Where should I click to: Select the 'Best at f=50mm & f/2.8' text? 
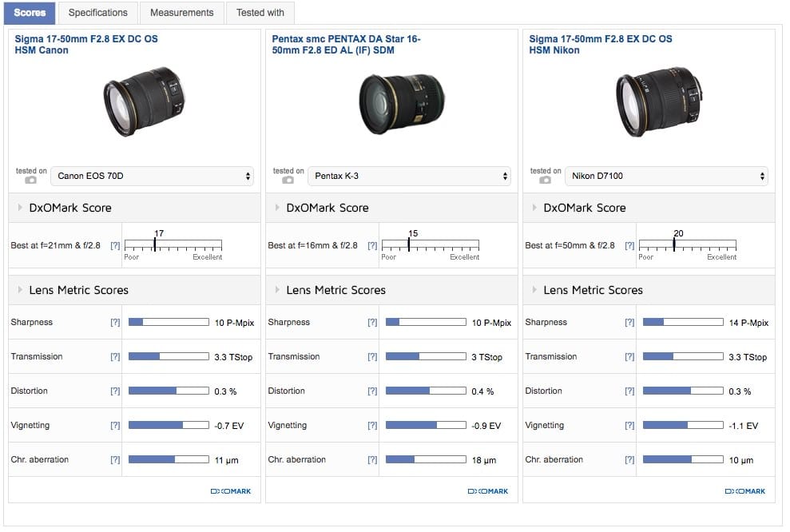tap(570, 245)
